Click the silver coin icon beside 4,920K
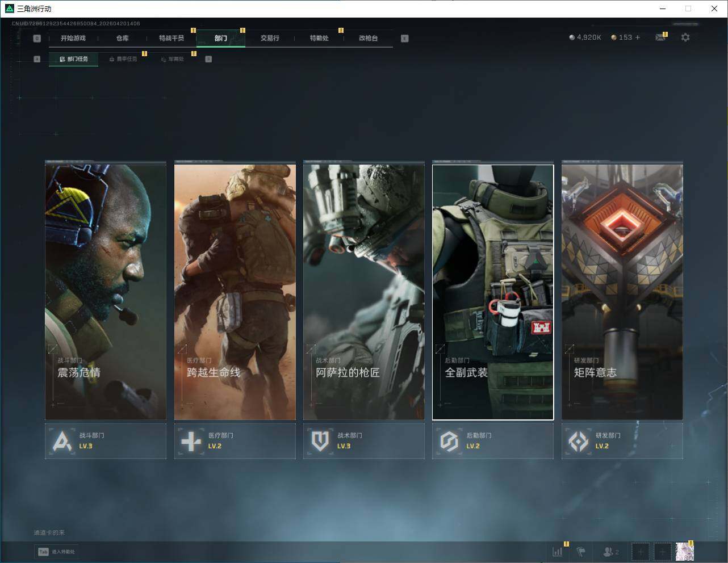The image size is (728, 563). (572, 37)
